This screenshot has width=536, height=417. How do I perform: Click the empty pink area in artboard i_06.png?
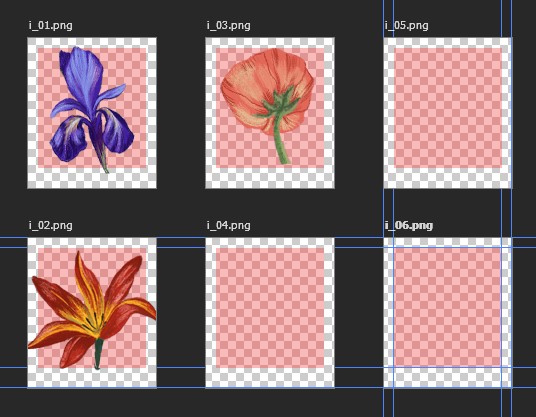(x=448, y=308)
